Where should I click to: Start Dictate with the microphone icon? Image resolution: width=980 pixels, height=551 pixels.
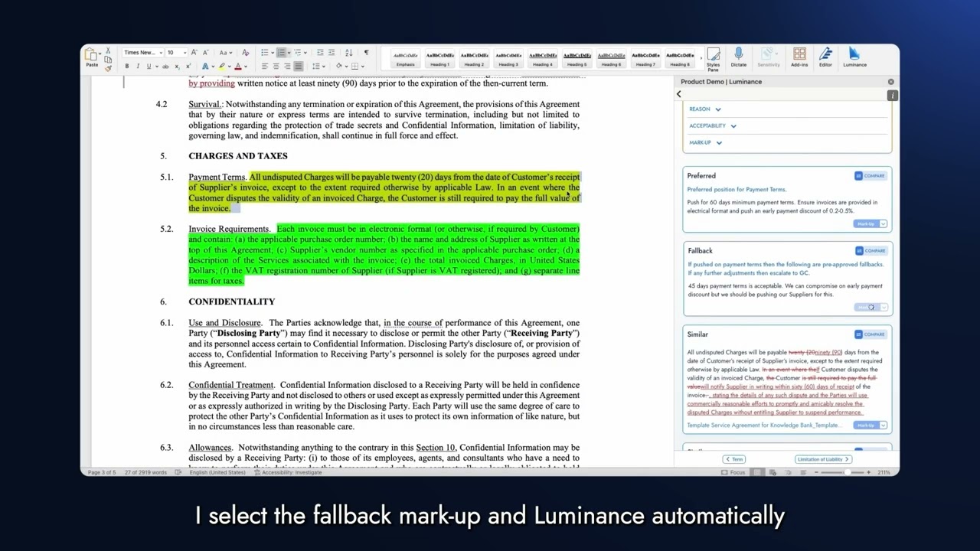click(738, 57)
